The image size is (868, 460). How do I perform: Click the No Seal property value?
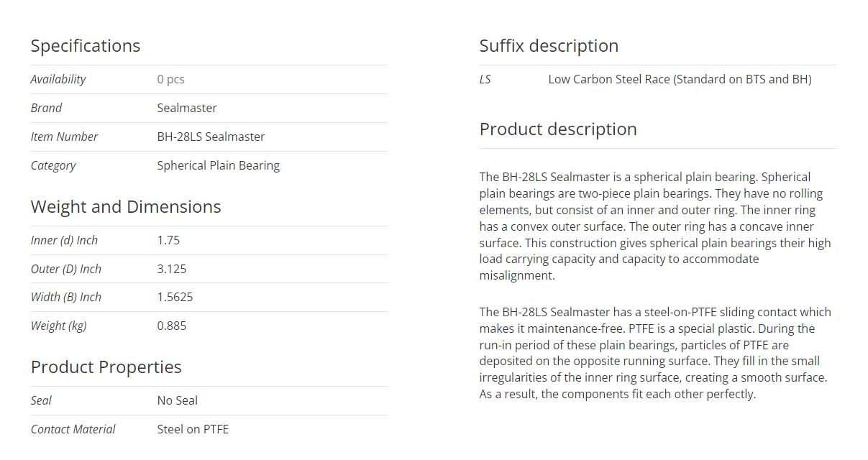178,400
